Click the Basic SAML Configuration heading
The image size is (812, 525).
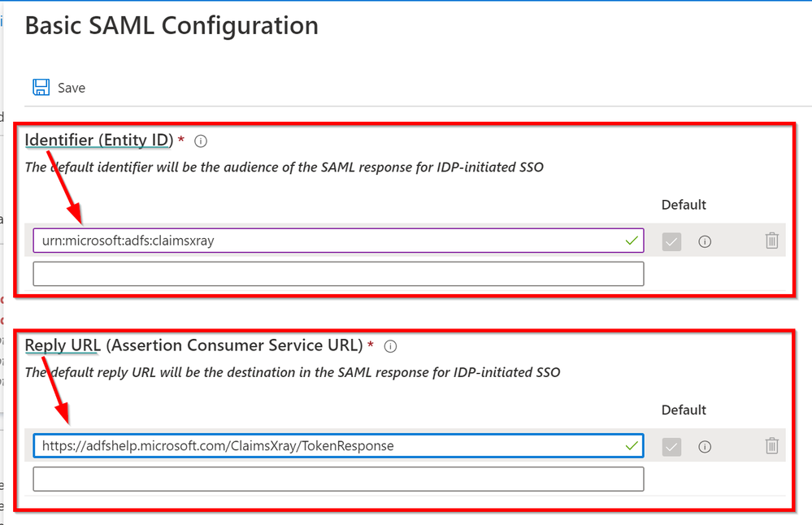172,26
